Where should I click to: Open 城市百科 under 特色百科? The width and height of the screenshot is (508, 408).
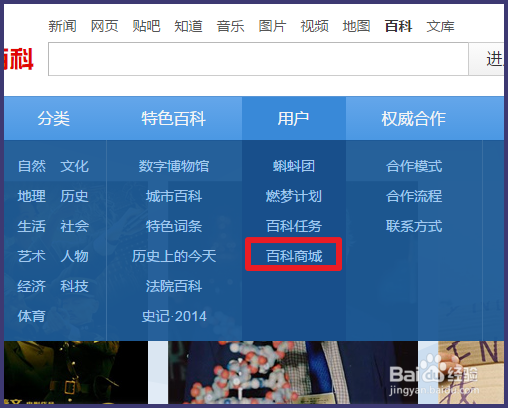point(174,196)
